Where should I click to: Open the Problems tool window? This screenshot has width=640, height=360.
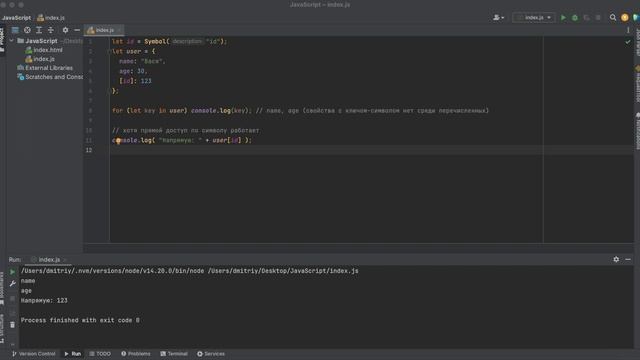[136, 353]
